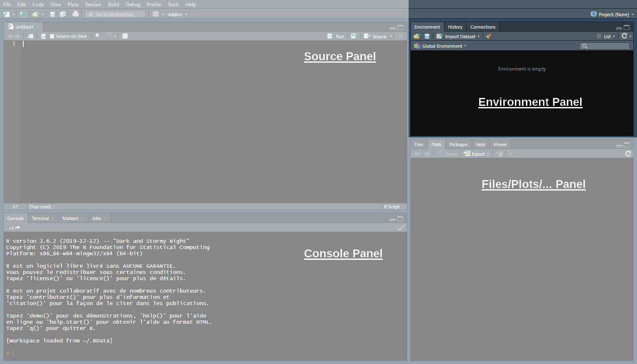Open Find/Replace magnifier in source toolbar

point(98,36)
